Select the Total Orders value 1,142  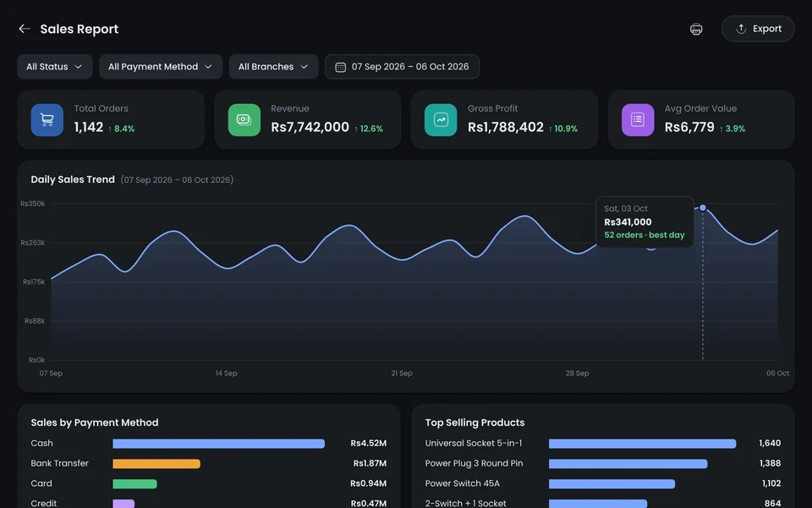(x=89, y=127)
